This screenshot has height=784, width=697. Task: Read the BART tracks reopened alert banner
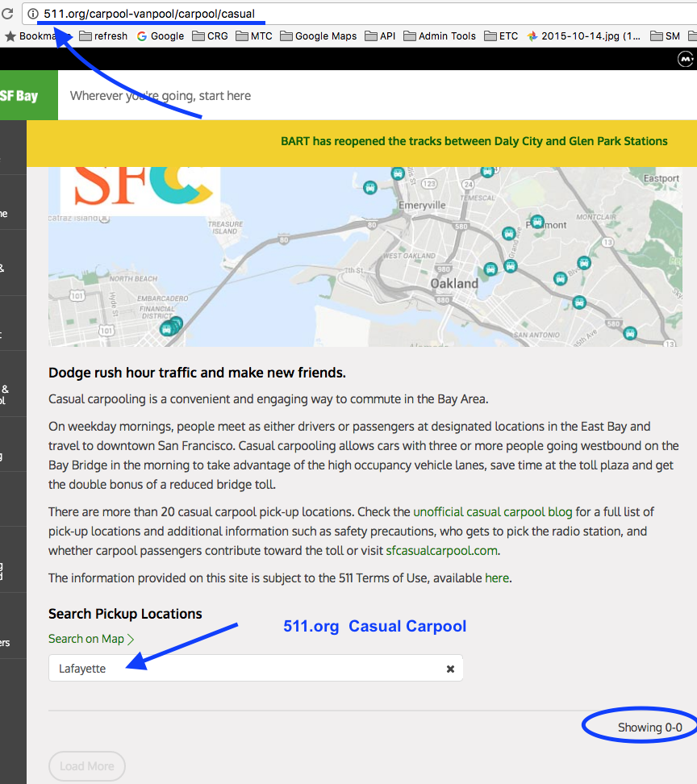[474, 141]
